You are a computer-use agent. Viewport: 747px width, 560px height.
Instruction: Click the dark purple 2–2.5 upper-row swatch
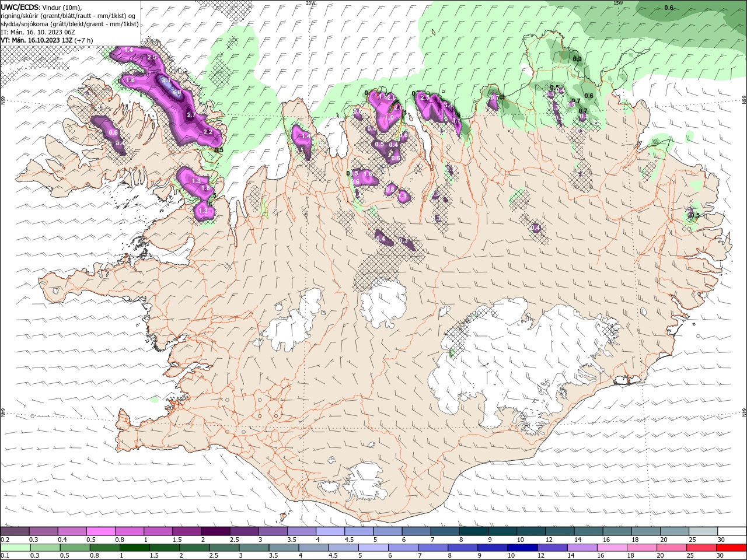tap(215, 531)
